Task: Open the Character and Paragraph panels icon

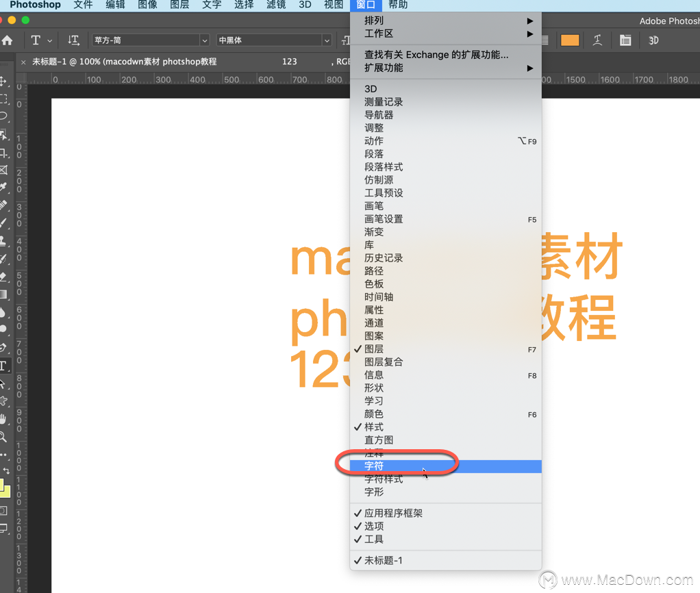Action: (625, 40)
